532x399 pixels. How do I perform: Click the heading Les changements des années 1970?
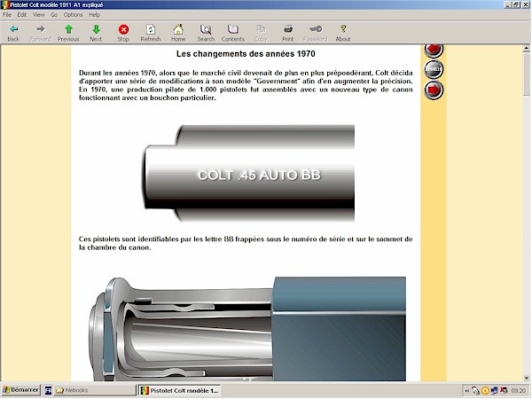pos(246,54)
